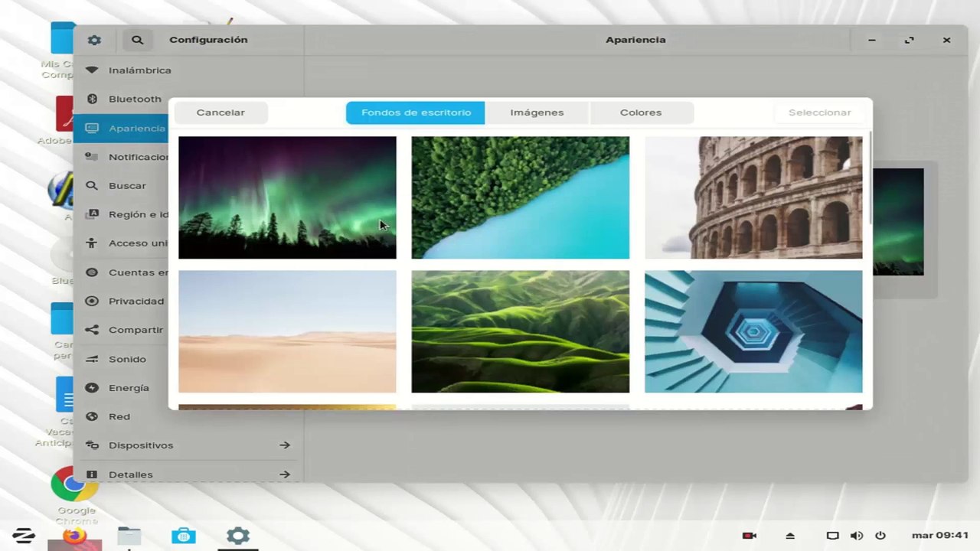
Task: Select the forest and lake aerial wallpaper
Action: tap(520, 197)
